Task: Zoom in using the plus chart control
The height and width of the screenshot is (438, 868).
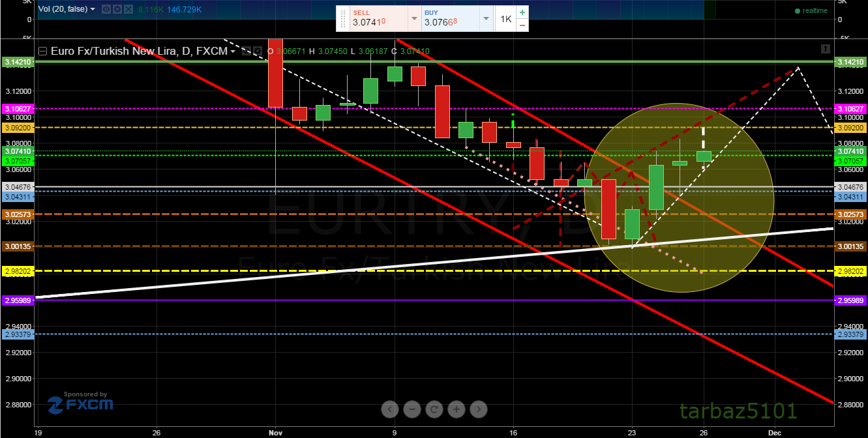Action: coord(456,409)
